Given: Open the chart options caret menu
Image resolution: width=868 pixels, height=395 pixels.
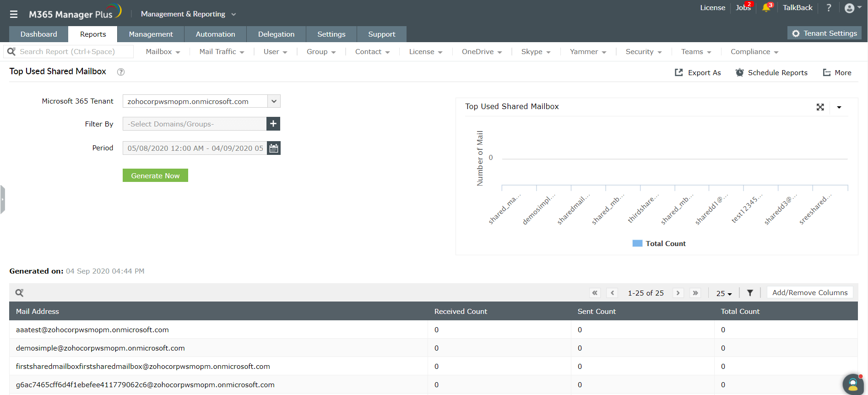Looking at the screenshot, I should tap(839, 107).
